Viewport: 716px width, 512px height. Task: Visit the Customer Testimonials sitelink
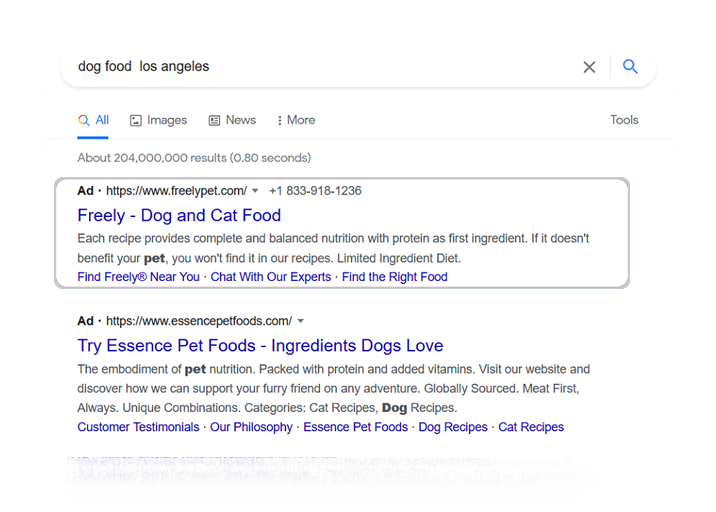click(x=138, y=427)
